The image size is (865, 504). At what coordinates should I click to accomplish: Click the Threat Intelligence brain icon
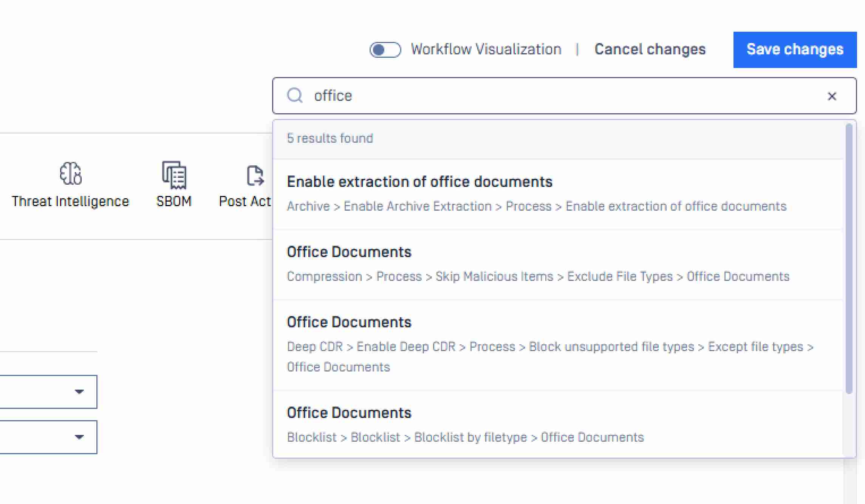[x=70, y=174]
